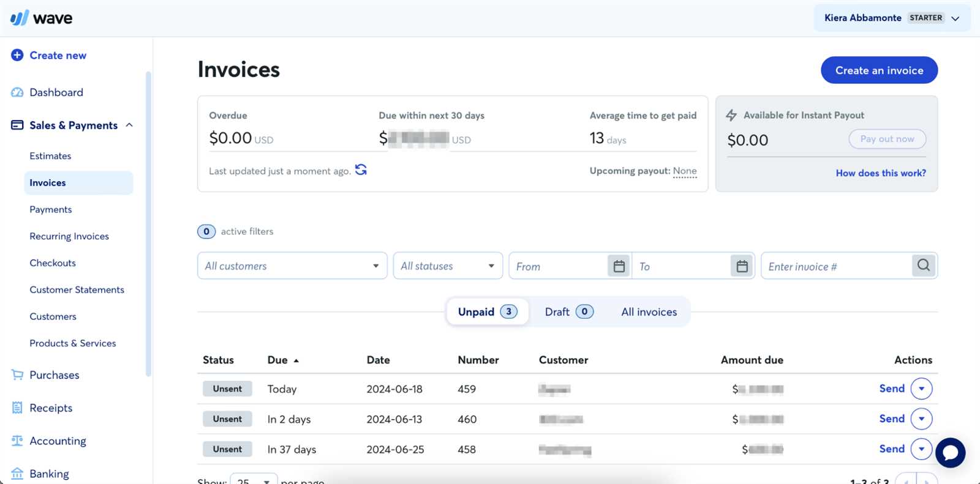Viewport: 980px width, 484px height.
Task: Click the date 2024-06-13
Action: pos(394,419)
